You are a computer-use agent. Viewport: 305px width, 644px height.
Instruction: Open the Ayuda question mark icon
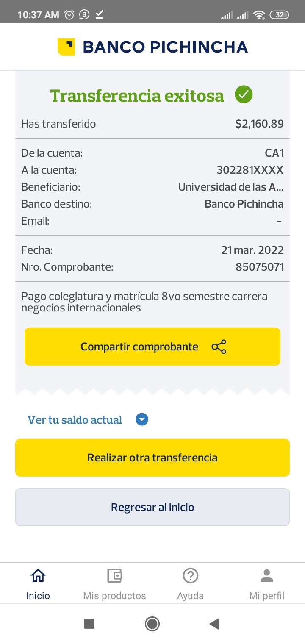coord(191,575)
